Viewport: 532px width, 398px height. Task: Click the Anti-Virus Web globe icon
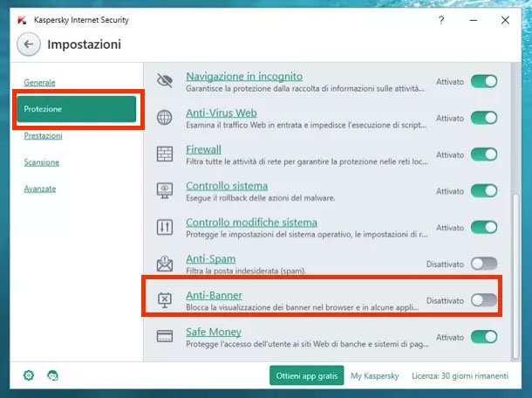164,117
